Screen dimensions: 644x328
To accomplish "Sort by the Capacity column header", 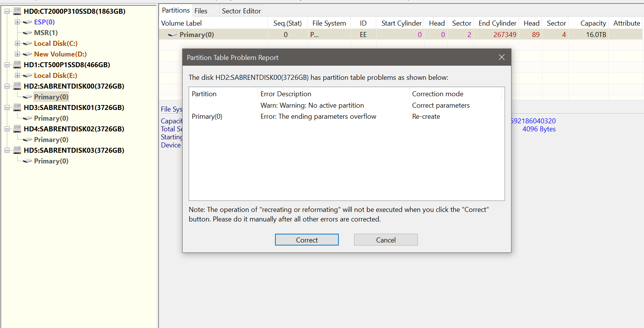I will tap(593, 23).
